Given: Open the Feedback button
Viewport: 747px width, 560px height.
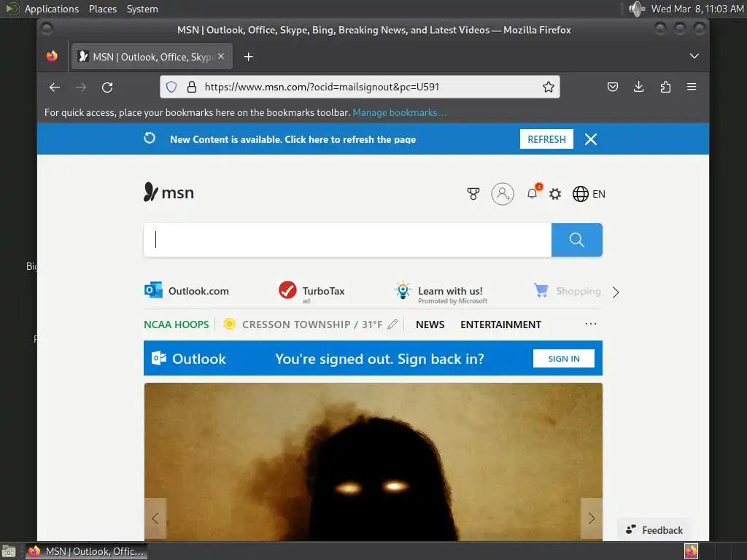Looking at the screenshot, I should [654, 530].
